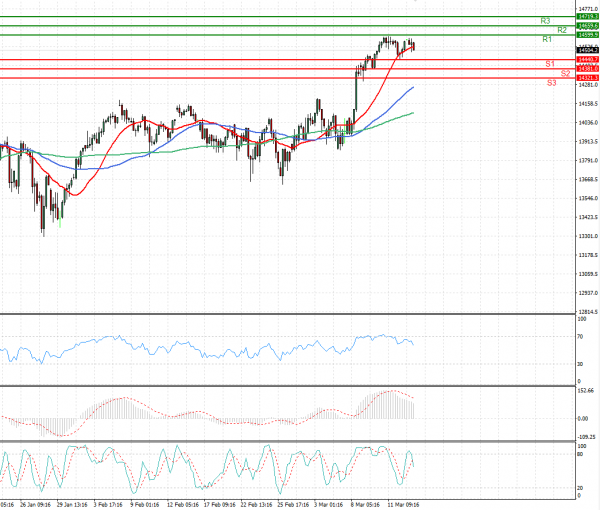Click the 14036.0 price axis label
This screenshot has height=510, width=600.
(588, 122)
